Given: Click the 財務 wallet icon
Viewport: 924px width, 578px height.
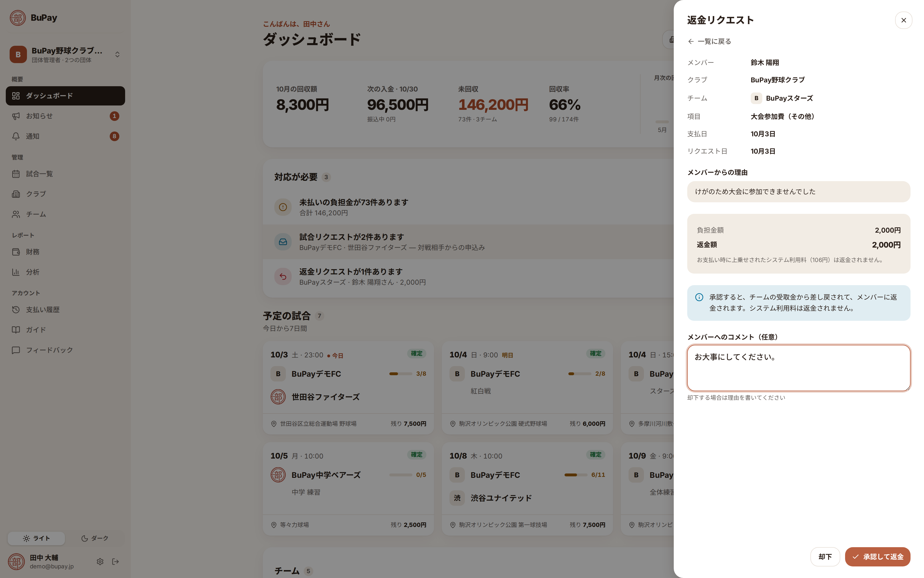Looking at the screenshot, I should point(16,252).
